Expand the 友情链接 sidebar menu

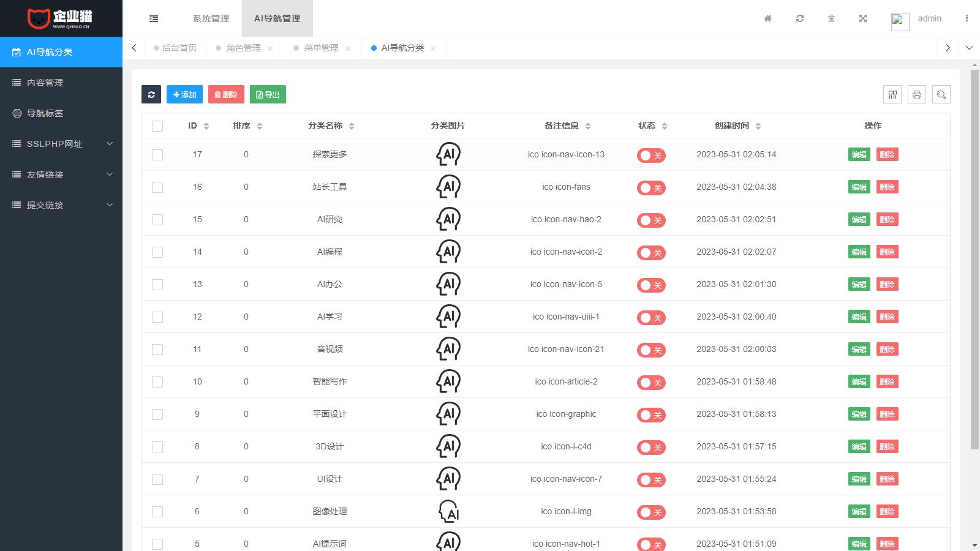pos(61,174)
